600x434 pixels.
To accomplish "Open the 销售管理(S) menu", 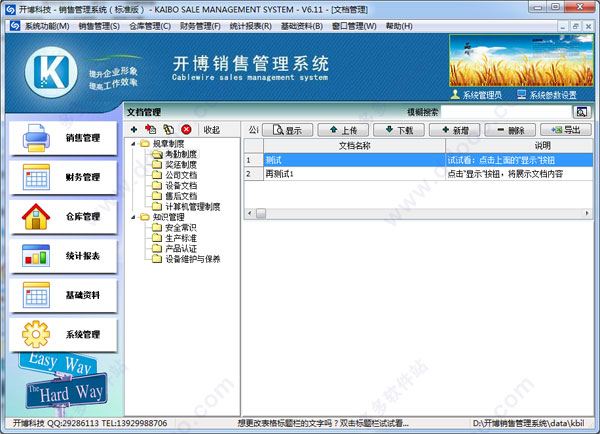I will tap(99, 26).
